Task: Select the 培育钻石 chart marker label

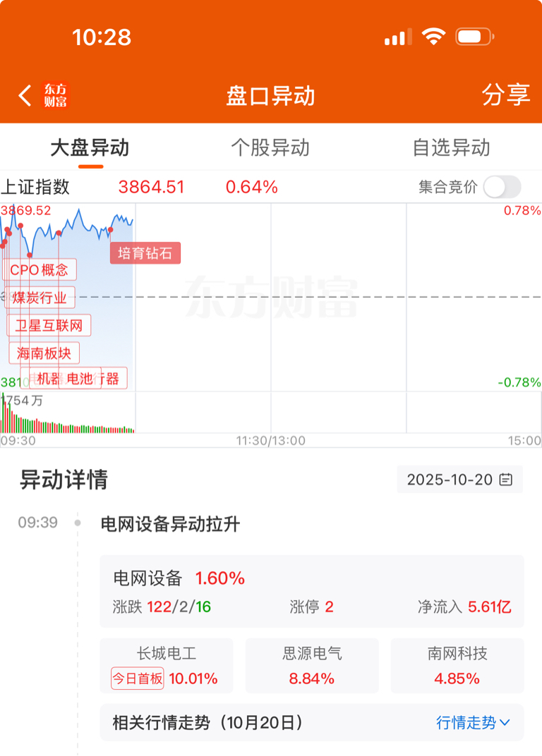Action: click(x=145, y=253)
